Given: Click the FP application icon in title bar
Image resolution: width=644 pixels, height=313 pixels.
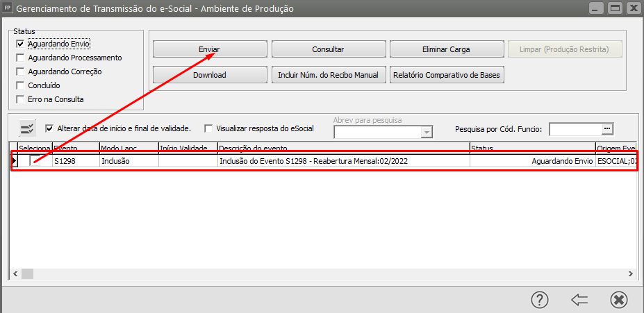Looking at the screenshot, I should point(8,8).
